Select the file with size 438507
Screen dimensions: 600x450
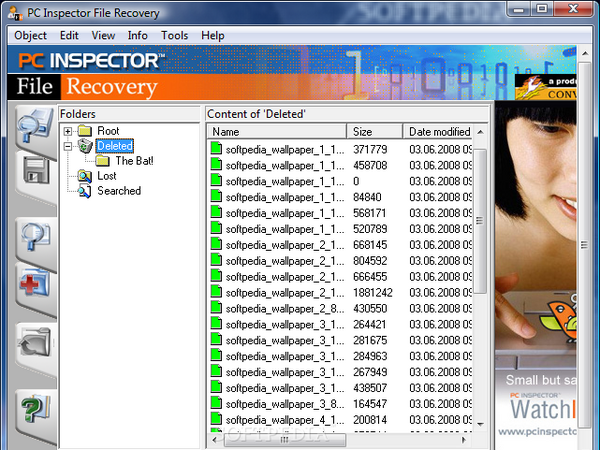coord(341,388)
